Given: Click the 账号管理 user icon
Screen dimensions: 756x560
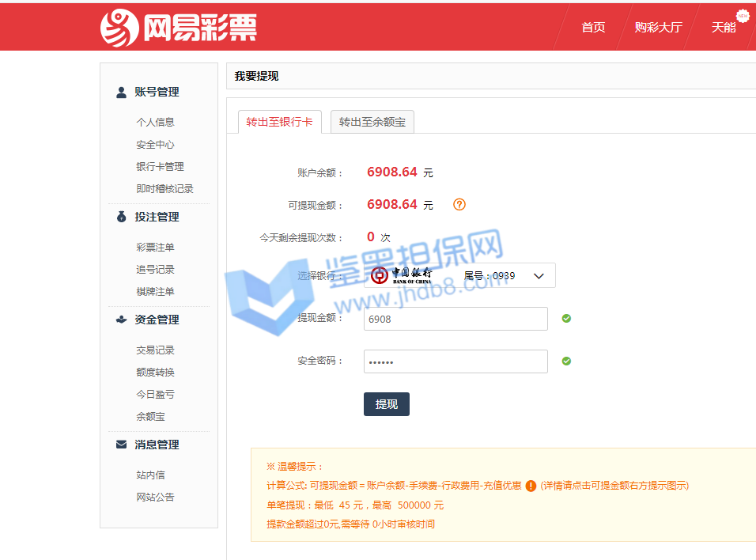Looking at the screenshot, I should (121, 93).
